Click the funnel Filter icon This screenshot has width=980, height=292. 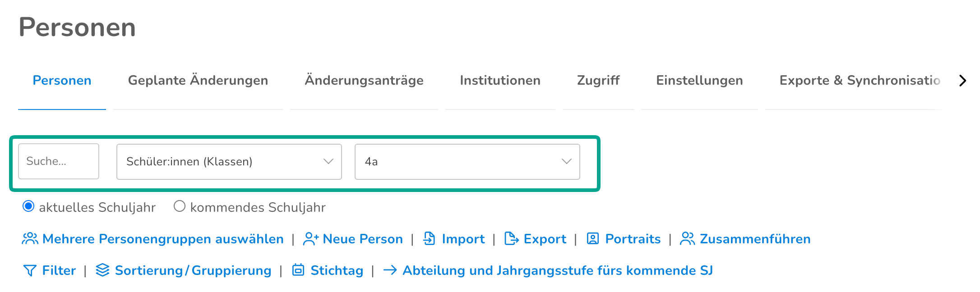point(30,270)
